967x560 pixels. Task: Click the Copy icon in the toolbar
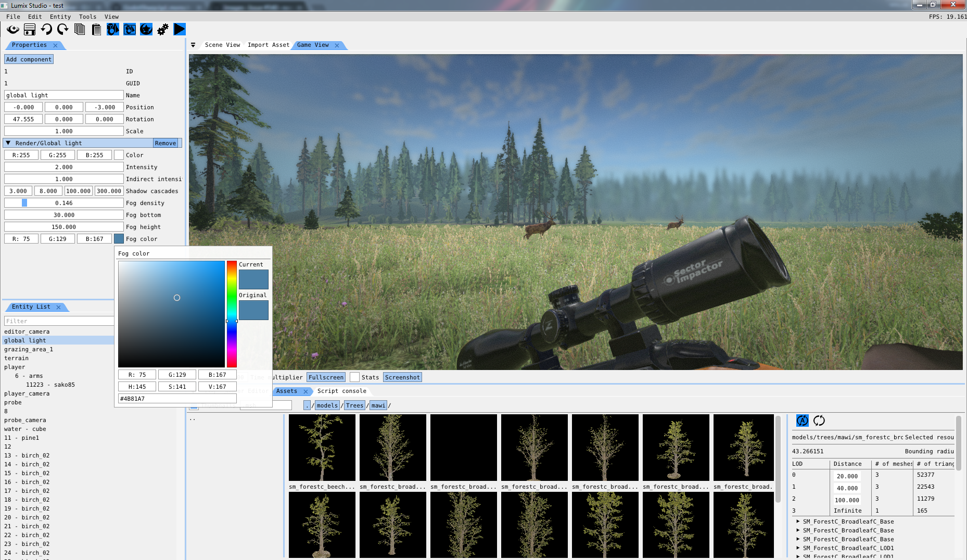[x=80, y=30]
